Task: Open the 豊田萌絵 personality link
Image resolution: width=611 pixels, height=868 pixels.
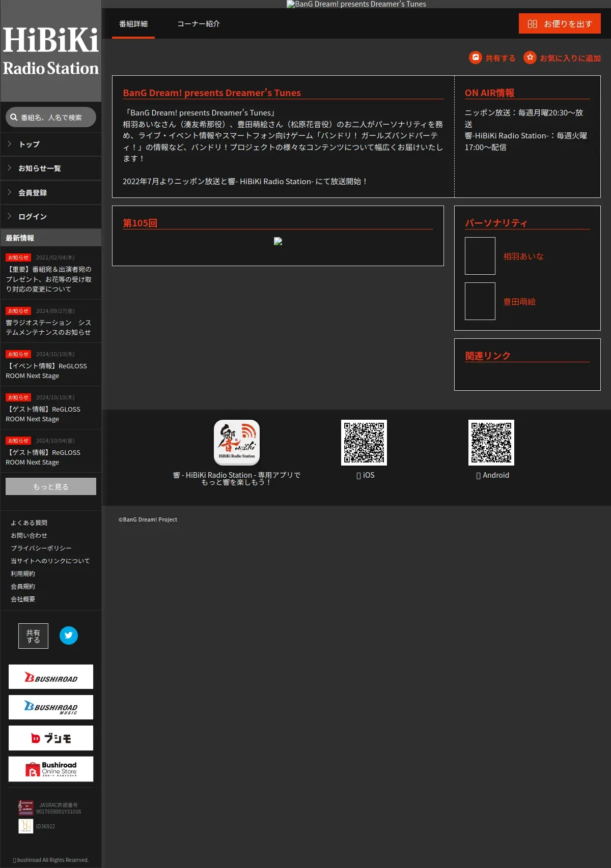Action: coord(519,302)
